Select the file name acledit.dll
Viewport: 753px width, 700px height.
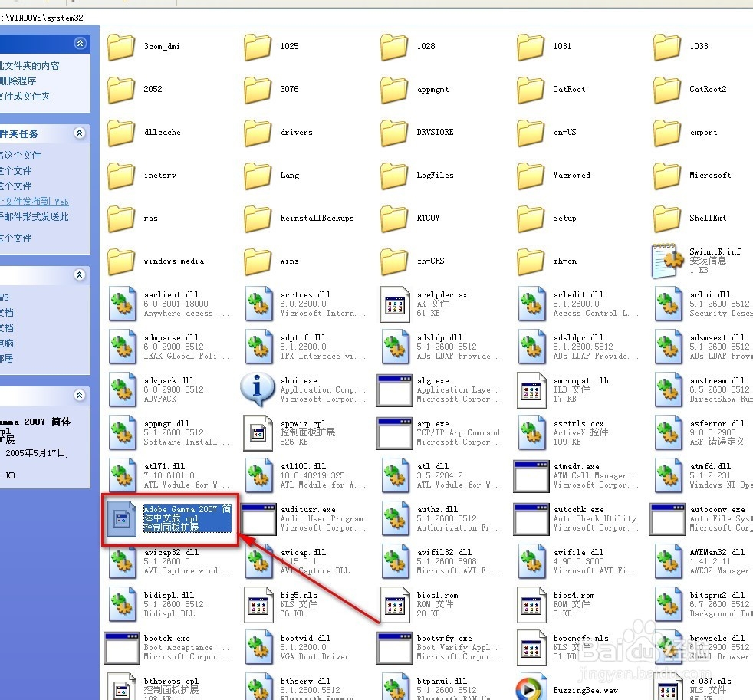[578, 294]
